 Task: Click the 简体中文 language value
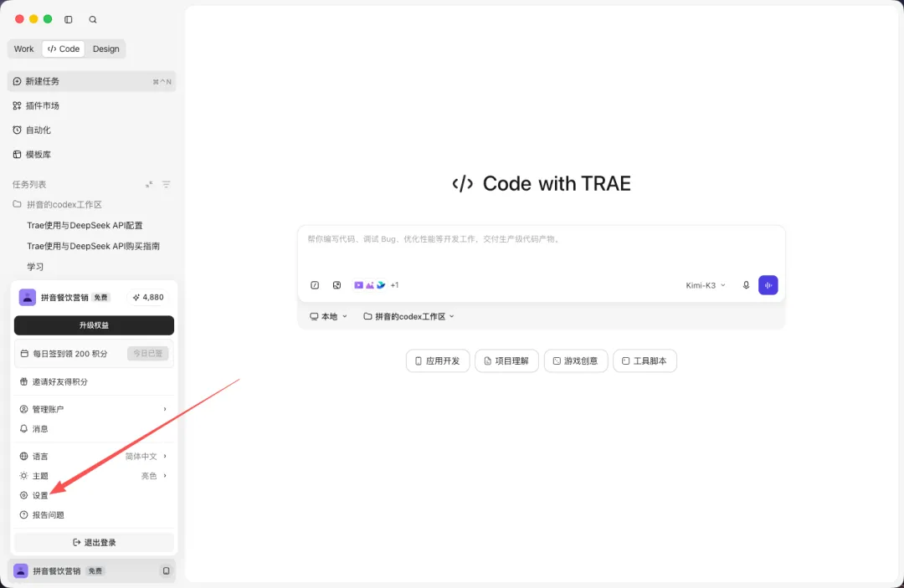(x=141, y=456)
